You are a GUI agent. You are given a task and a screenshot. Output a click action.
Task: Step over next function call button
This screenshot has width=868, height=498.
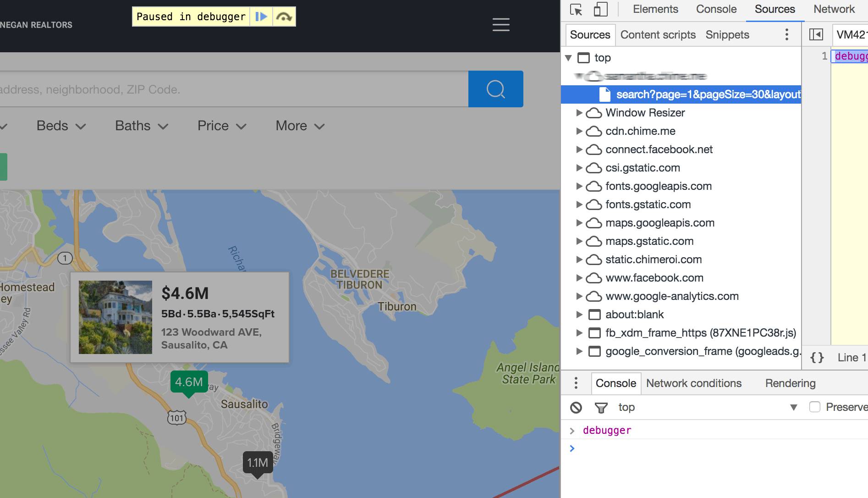tap(284, 17)
